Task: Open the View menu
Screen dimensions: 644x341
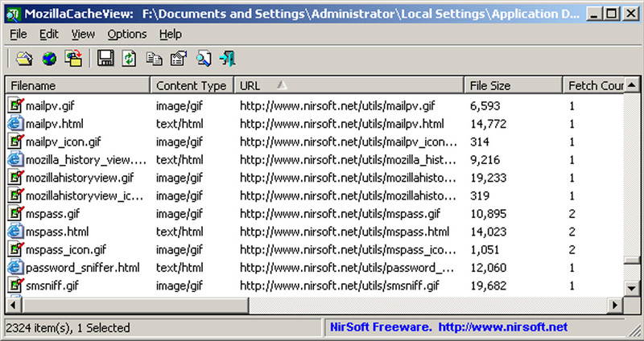Action: pos(83,34)
